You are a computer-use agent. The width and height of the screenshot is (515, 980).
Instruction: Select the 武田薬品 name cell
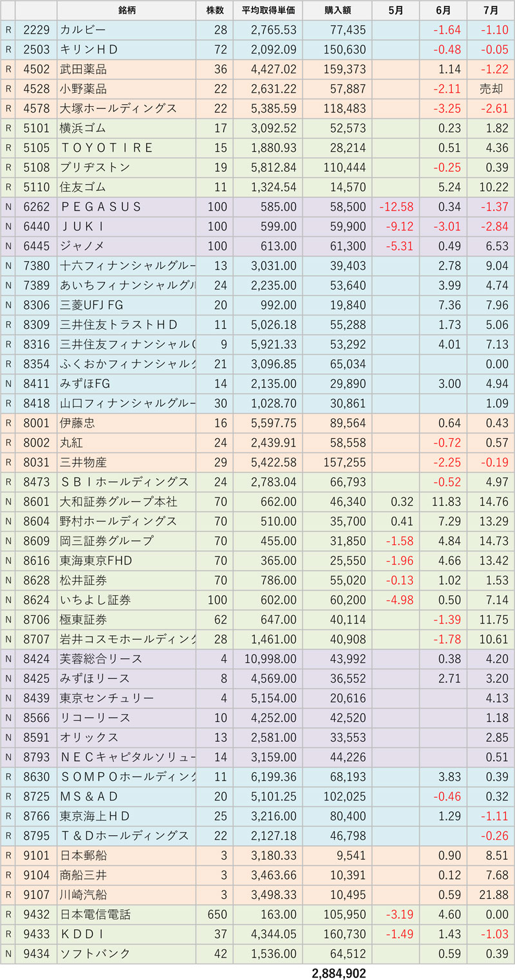click(126, 69)
